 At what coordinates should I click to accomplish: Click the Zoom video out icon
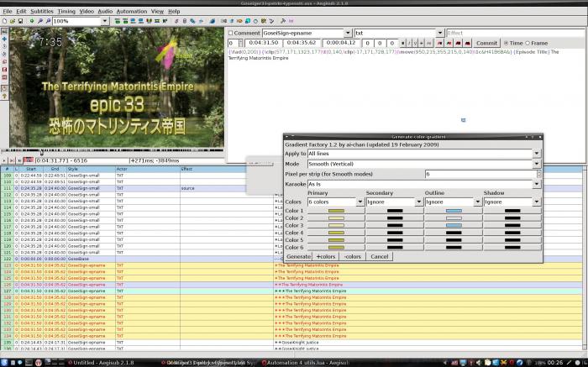click(x=48, y=21)
